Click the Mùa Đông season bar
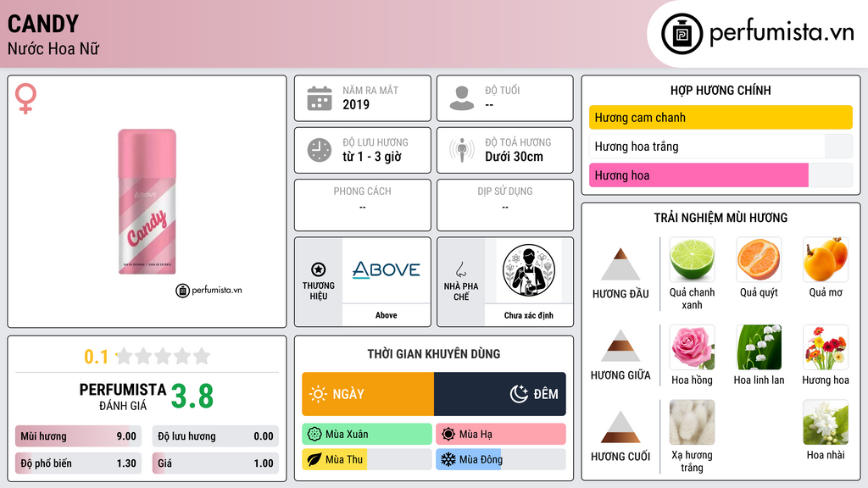Viewport: 868px width, 488px height. pos(501,459)
